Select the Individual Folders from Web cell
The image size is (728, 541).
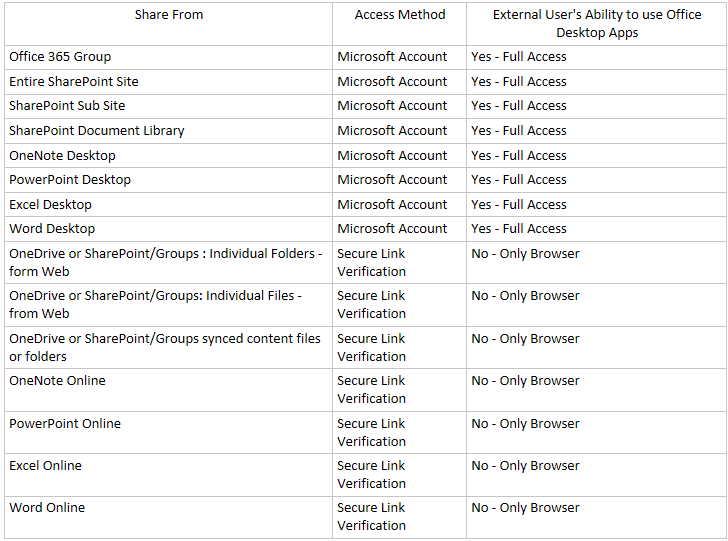point(165,263)
